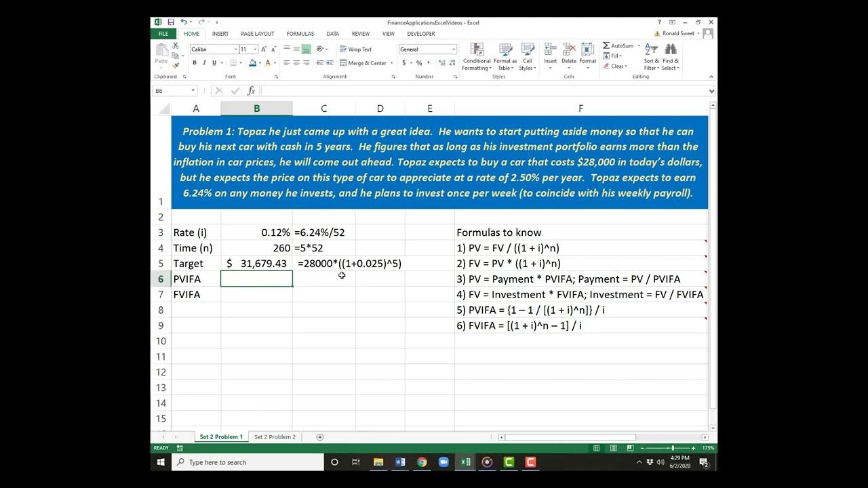The height and width of the screenshot is (488, 868).
Task: Switch to Set 2 Problem 2 sheet tab
Action: (x=275, y=437)
